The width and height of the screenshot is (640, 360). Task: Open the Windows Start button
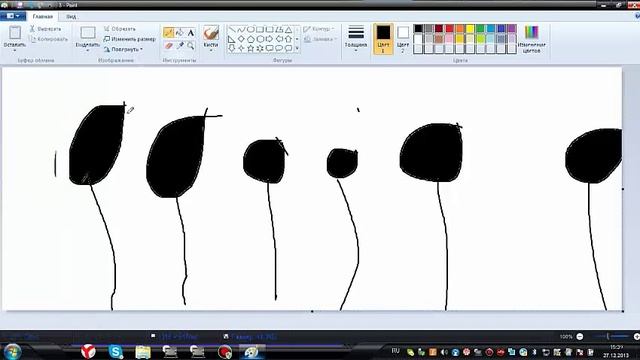(13, 351)
